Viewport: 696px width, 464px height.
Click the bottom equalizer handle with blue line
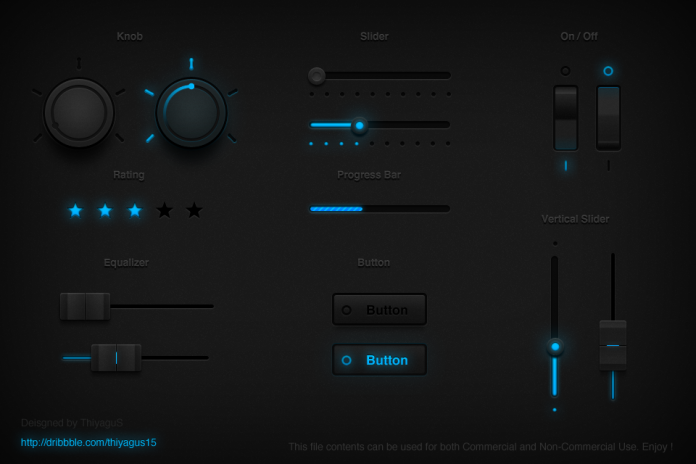click(116, 357)
